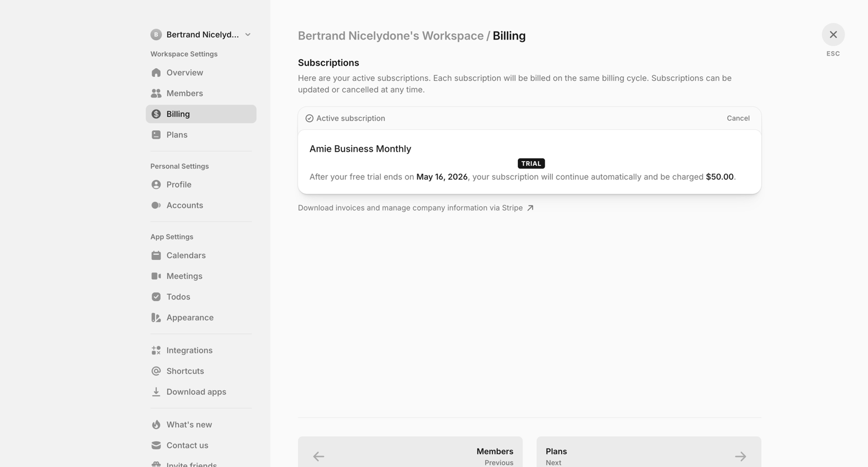Click the Invite friends gift icon
The width and height of the screenshot is (868, 467).
click(x=156, y=464)
